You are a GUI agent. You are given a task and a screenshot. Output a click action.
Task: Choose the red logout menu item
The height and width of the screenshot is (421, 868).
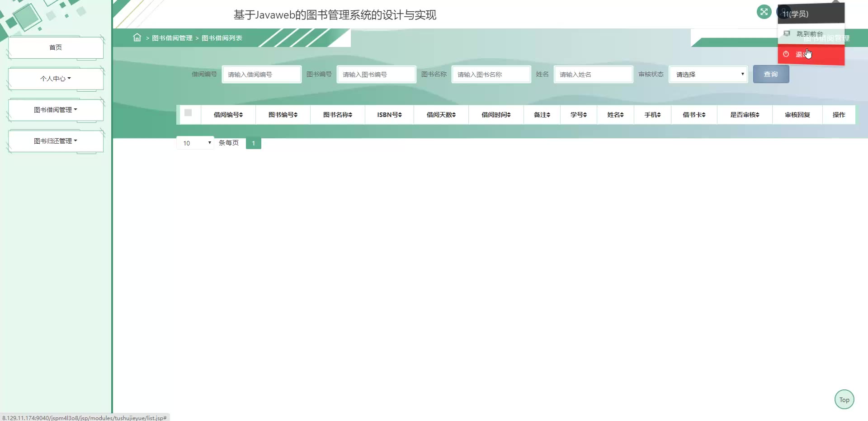811,55
